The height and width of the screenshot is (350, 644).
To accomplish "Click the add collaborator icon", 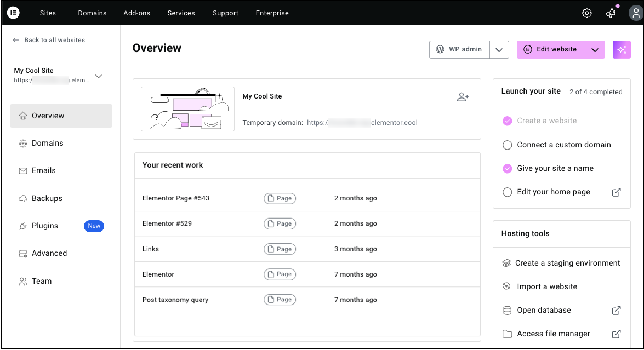I will tap(463, 97).
